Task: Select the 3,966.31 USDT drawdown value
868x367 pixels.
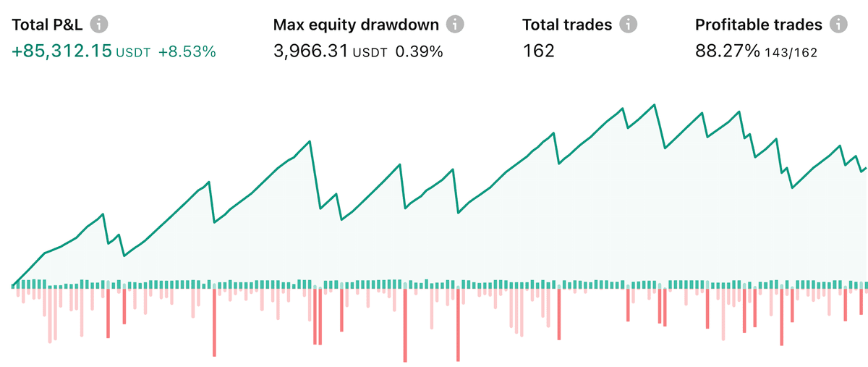Action: [x=331, y=52]
